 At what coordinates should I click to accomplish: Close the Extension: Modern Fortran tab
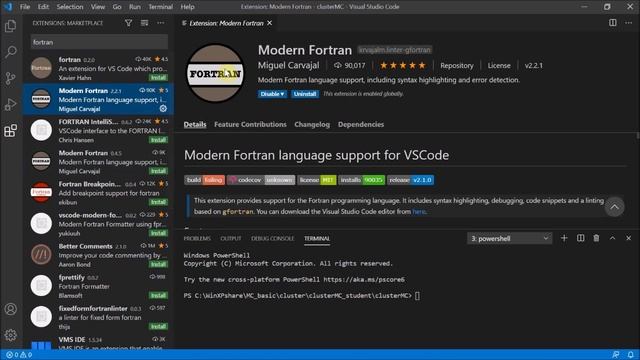[x=269, y=23]
